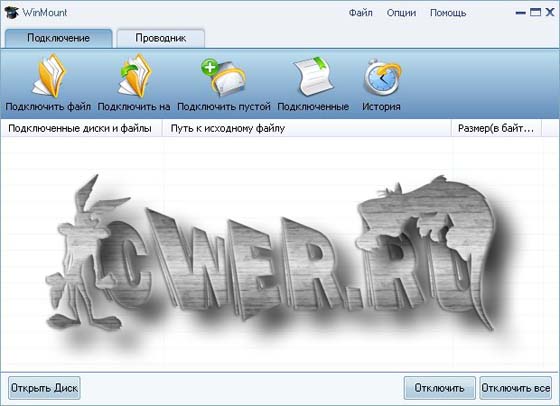The width and height of the screenshot is (560, 406).
Task: Open the Помощь menu
Action: coord(448,13)
